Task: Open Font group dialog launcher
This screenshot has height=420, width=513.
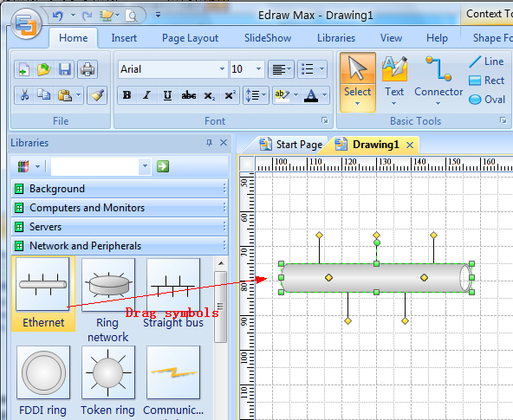Action: point(325,120)
